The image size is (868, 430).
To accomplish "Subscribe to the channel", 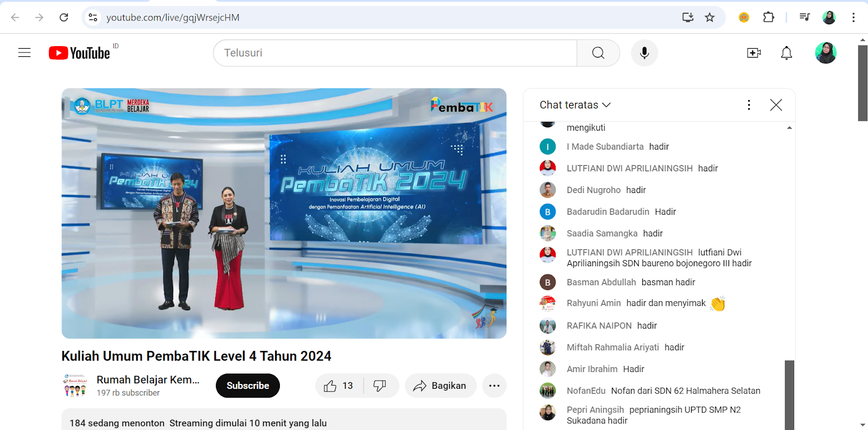I will (x=248, y=386).
